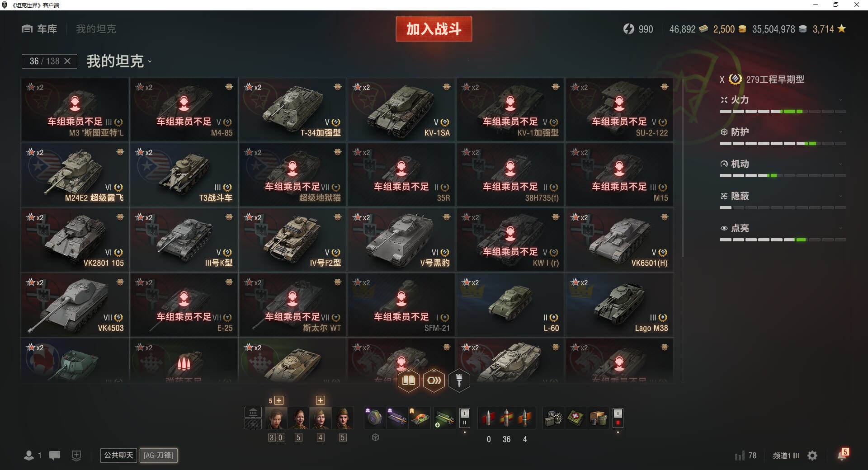Open the field manual book icon

[x=408, y=381]
